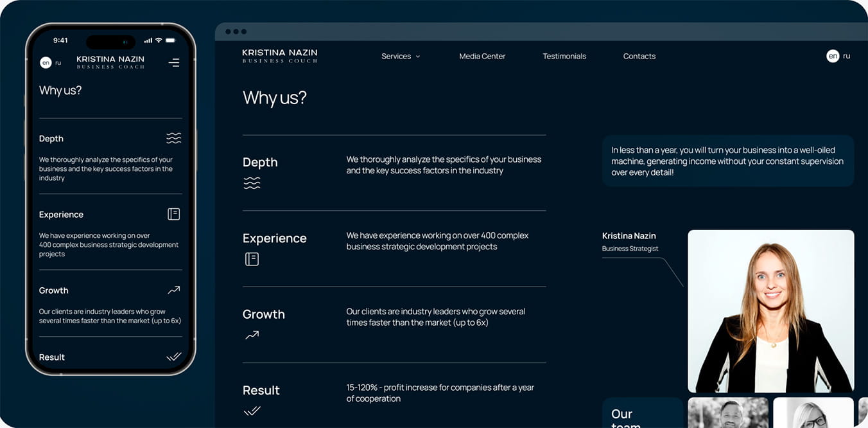The height and width of the screenshot is (428, 868).
Task: Click the Experience heading on desktop
Action: 275,238
